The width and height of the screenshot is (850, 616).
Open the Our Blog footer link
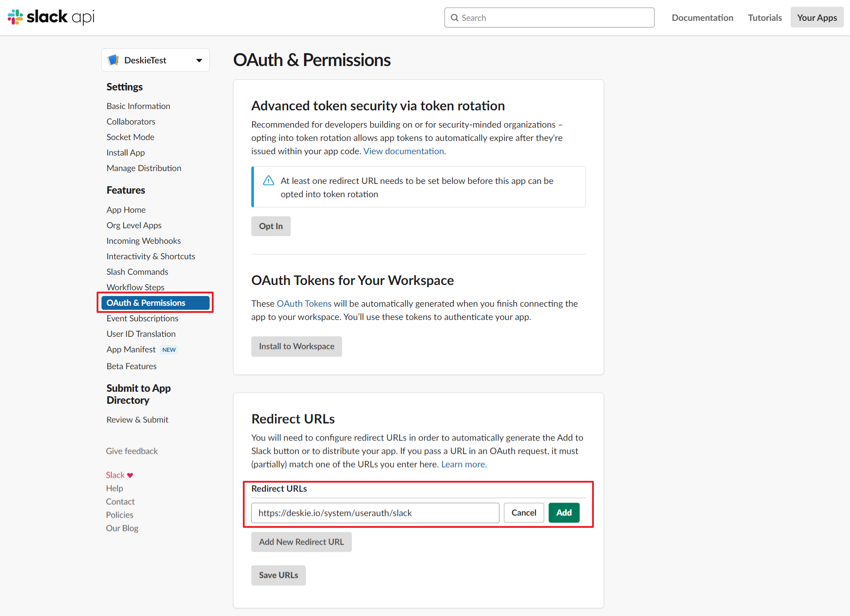point(122,528)
